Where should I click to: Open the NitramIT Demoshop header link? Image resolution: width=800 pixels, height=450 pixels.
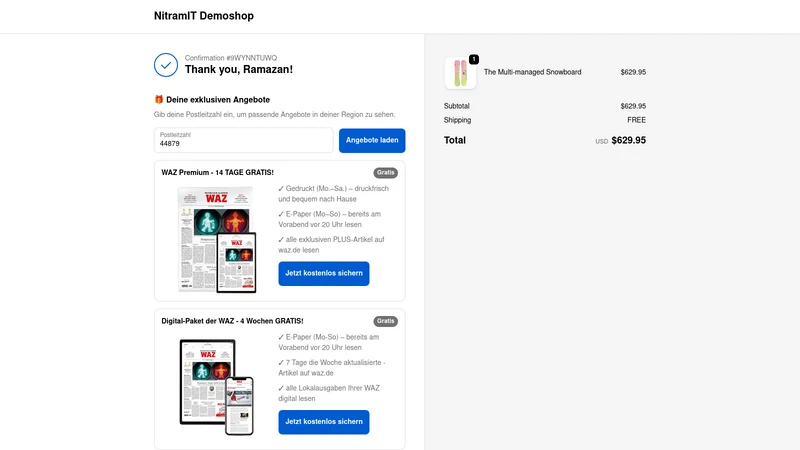click(x=204, y=16)
